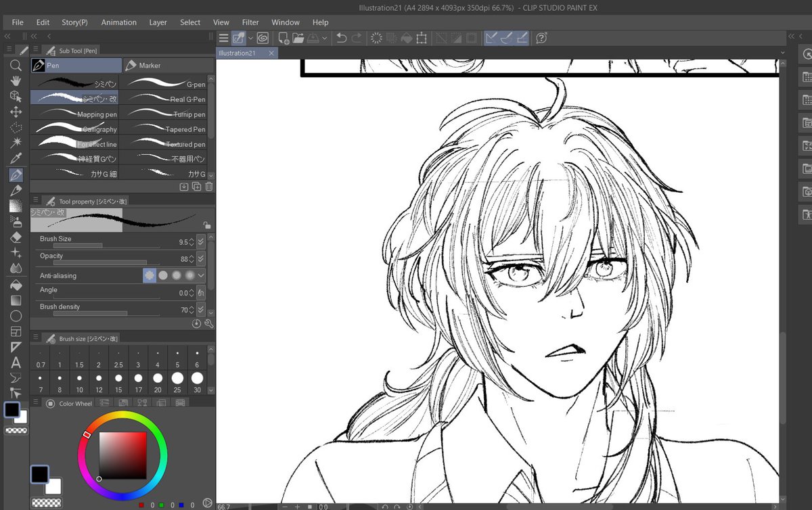Create a new file with New icon

[x=284, y=39]
